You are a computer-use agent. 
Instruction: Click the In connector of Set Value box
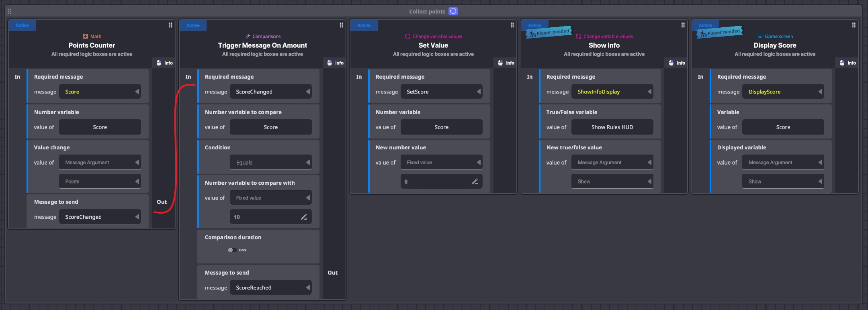tap(359, 77)
